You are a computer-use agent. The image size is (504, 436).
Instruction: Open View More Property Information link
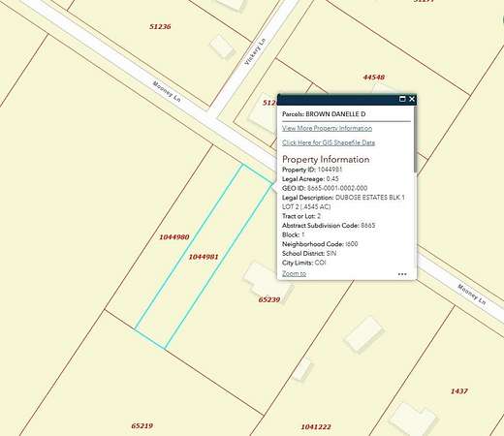(x=327, y=128)
